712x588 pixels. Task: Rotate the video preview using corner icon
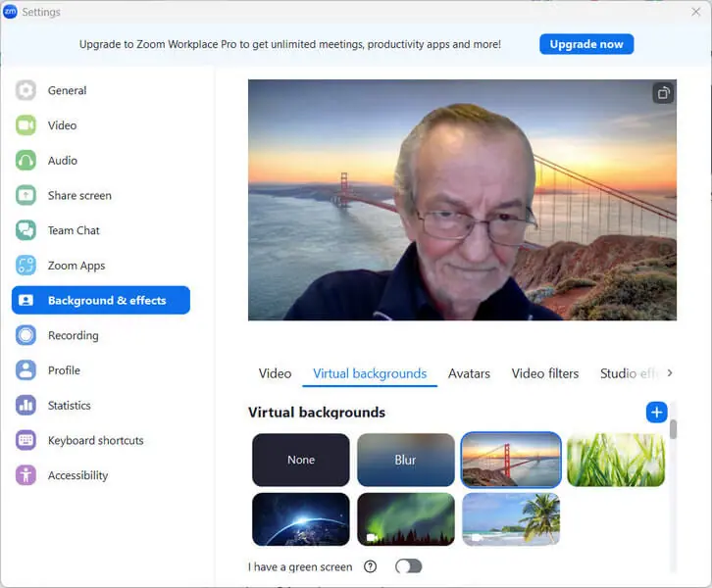[663, 93]
